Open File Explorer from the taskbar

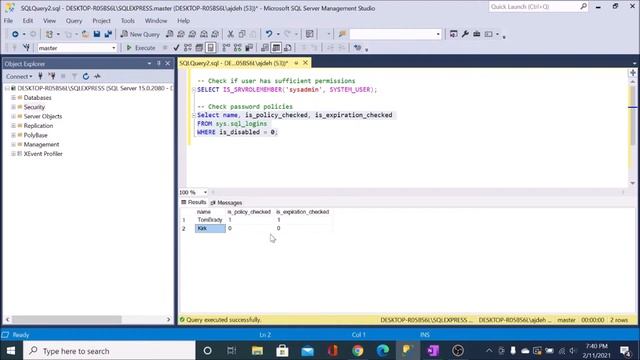pyautogui.click(x=257, y=351)
